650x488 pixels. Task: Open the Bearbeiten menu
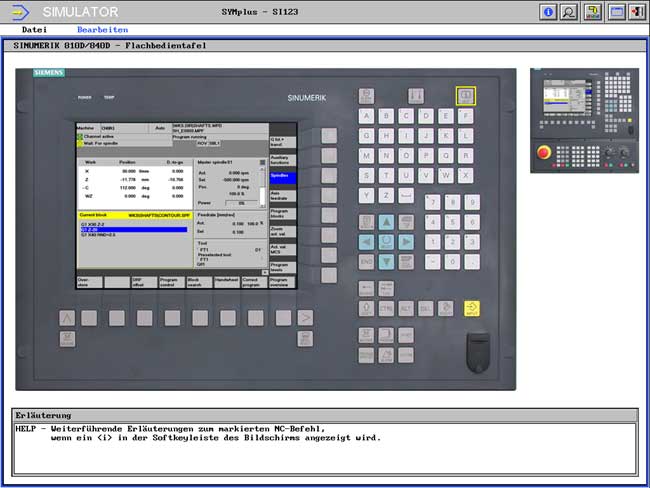(102, 30)
